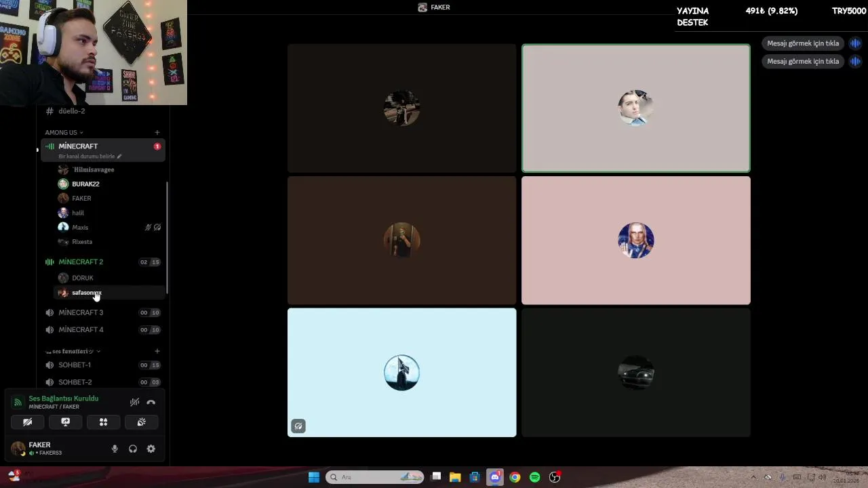Click the pink participant tile
The height and width of the screenshot is (488, 868).
[x=636, y=241]
